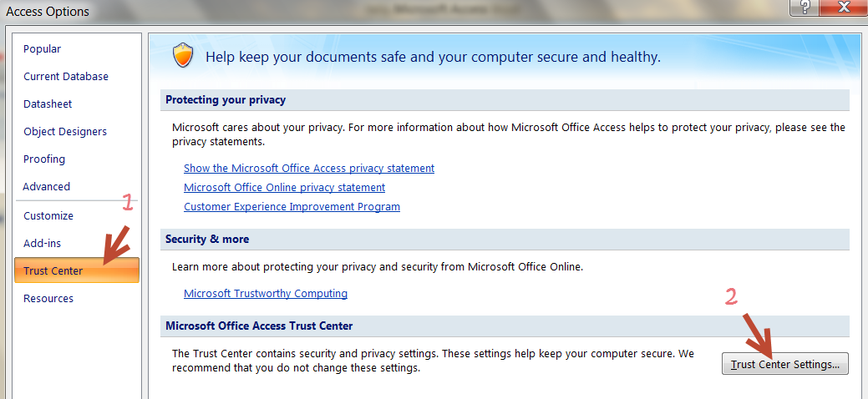Open Advanced options category
The image size is (868, 399).
point(47,187)
